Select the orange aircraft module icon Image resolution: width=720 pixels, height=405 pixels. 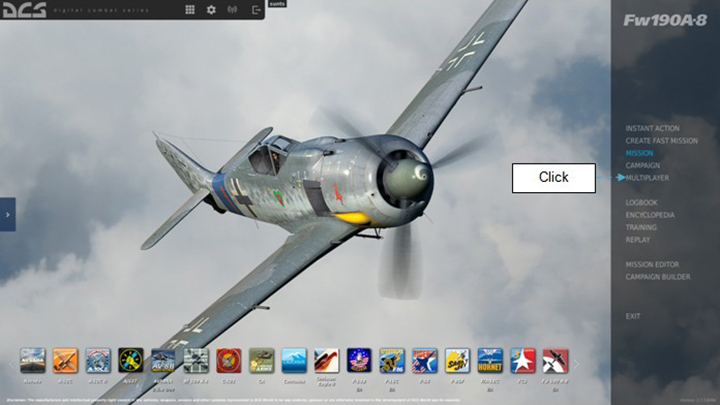click(x=65, y=360)
